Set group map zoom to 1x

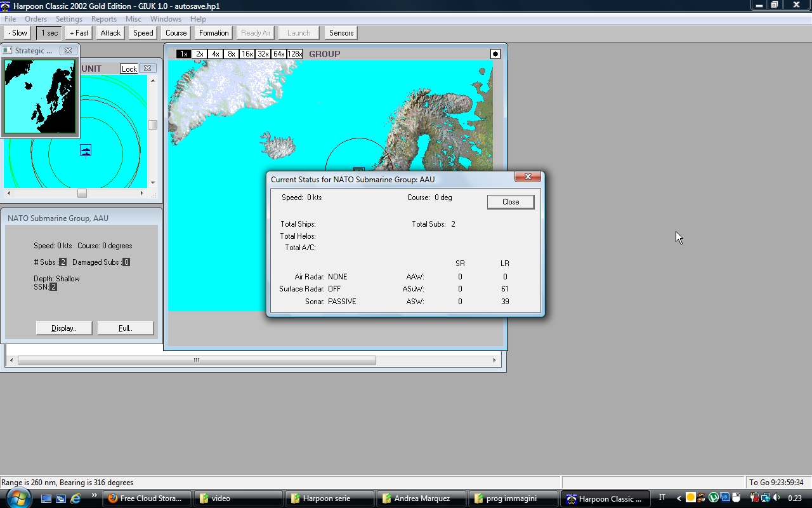[x=183, y=54]
